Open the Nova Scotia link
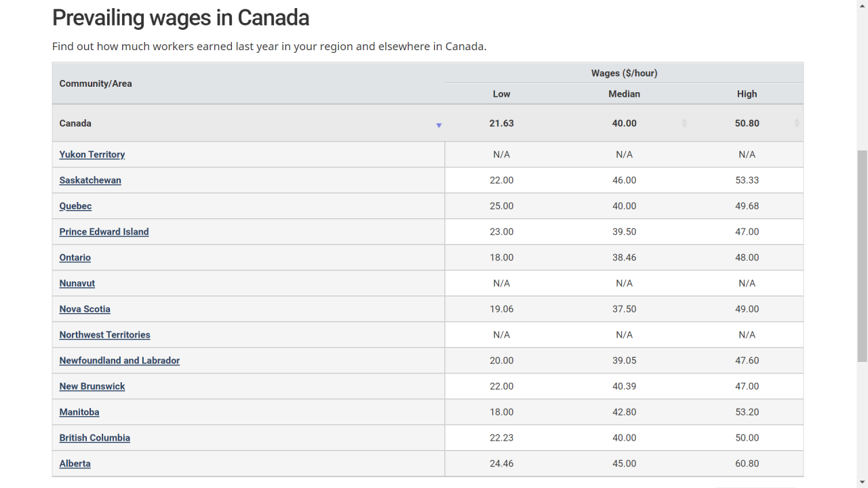868x488 pixels. [x=85, y=309]
